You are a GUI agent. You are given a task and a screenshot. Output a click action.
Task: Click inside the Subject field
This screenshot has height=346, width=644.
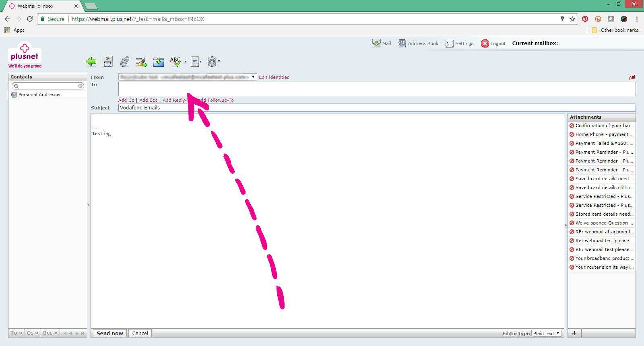pyautogui.click(x=377, y=108)
